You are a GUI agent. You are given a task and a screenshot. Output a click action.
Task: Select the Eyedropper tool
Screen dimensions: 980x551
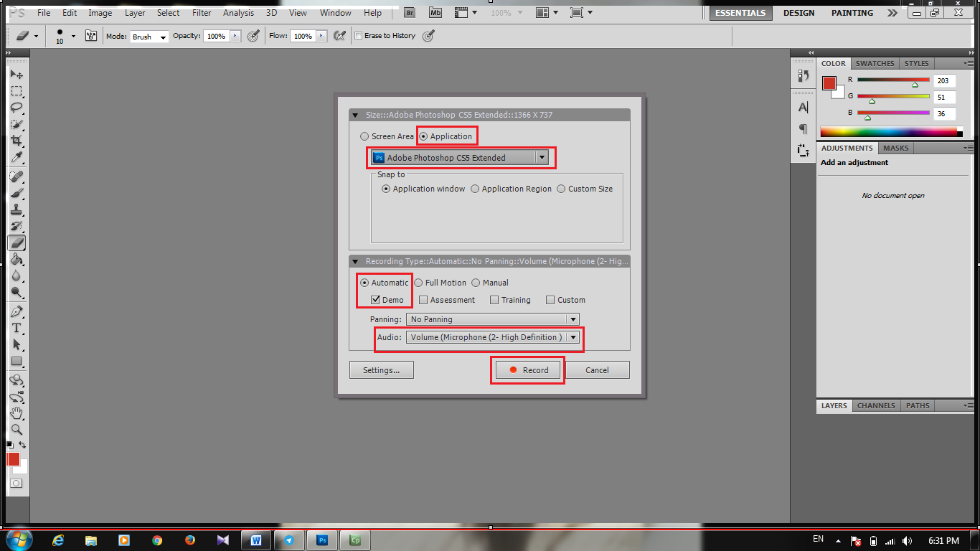17,157
